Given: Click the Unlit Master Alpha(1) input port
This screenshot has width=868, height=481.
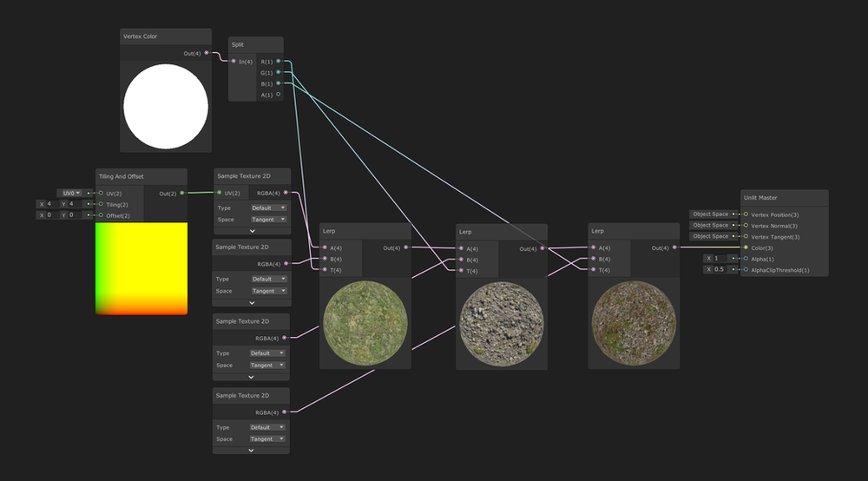Looking at the screenshot, I should (746, 259).
